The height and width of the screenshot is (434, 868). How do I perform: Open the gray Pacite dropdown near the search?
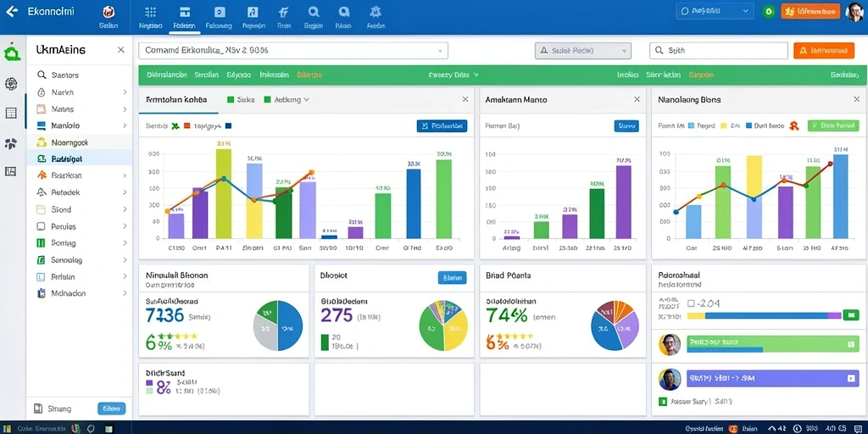click(x=583, y=50)
